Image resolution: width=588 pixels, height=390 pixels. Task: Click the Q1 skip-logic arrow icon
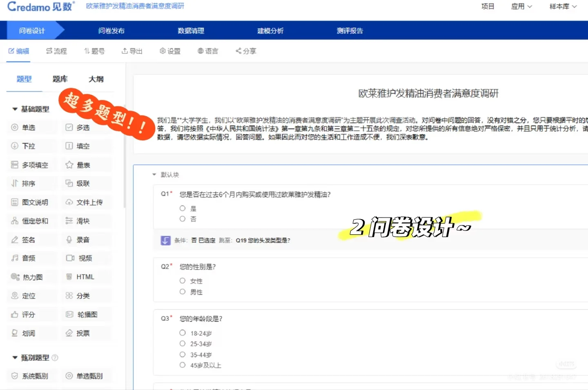point(165,240)
